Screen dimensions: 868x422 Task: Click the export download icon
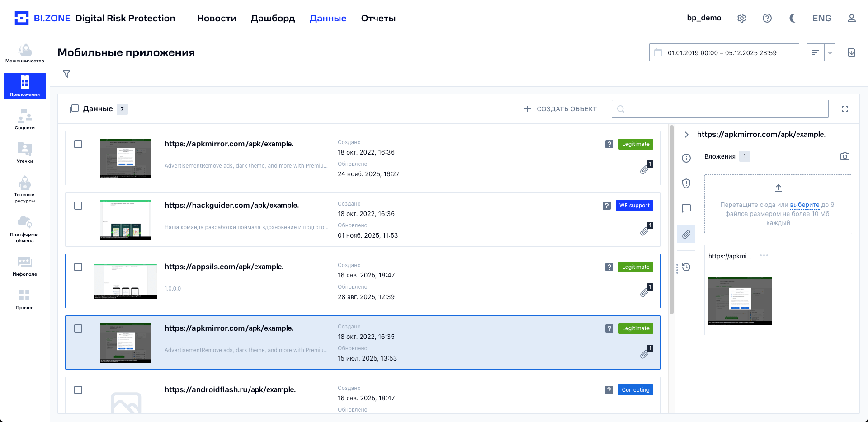[x=851, y=52]
